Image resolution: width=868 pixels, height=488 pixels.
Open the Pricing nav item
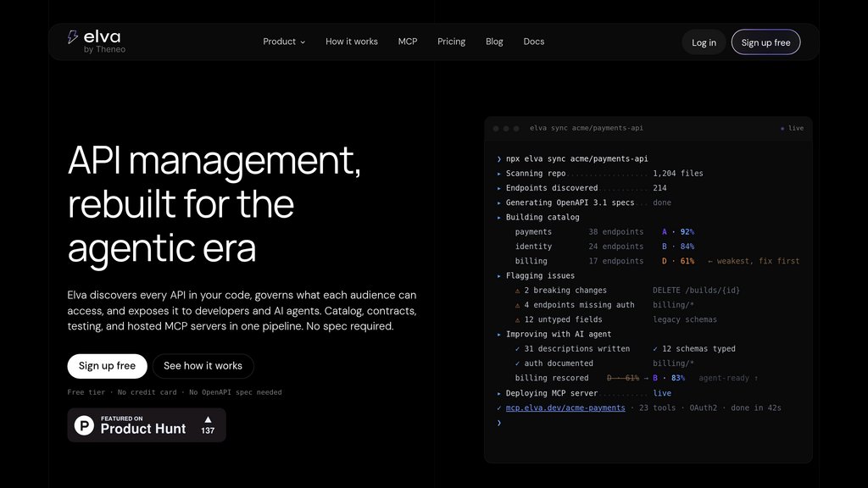[451, 42]
